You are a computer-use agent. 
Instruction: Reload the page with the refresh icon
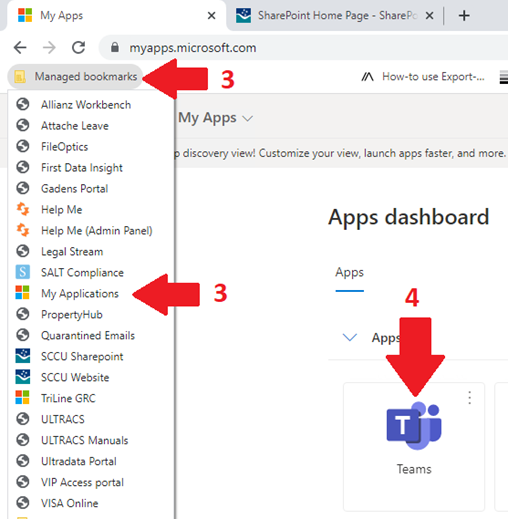tap(79, 48)
